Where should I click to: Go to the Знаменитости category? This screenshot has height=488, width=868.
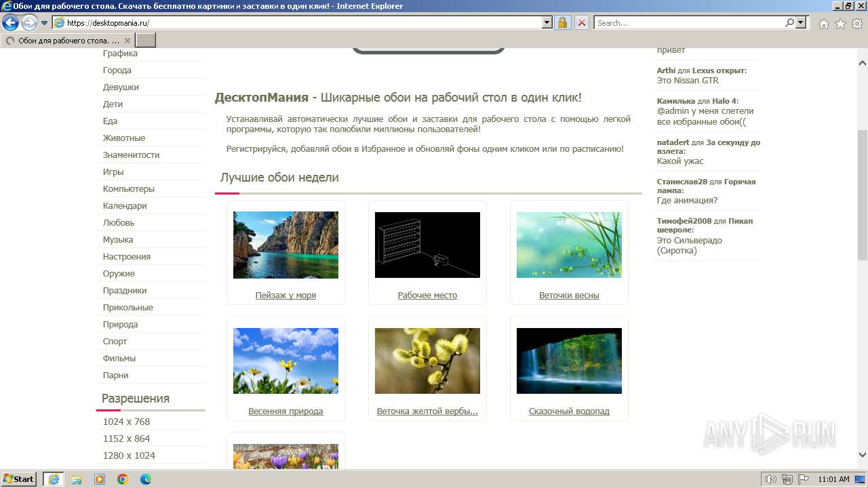pos(131,155)
